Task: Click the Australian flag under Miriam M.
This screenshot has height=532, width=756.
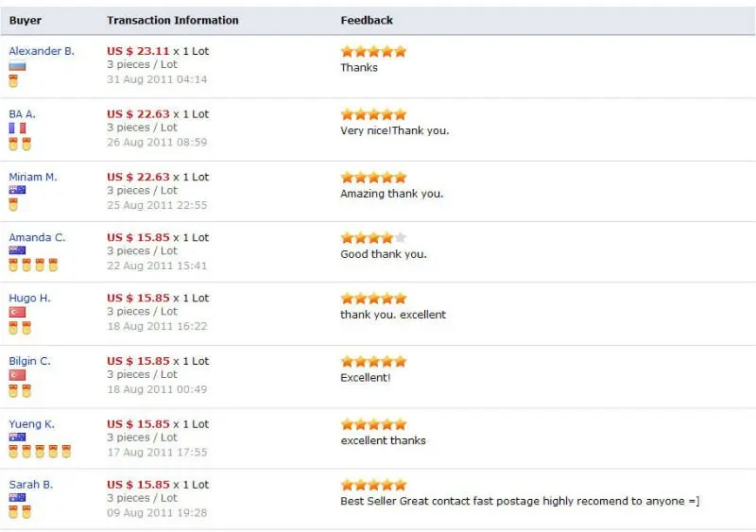Action: click(x=17, y=190)
